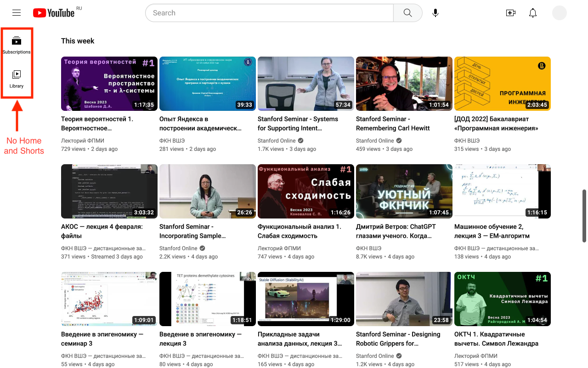Viewport: 588px width, 368px height.
Task: Open title Stanford Seminar - Remembering Carl Hewitt
Action: click(x=393, y=123)
